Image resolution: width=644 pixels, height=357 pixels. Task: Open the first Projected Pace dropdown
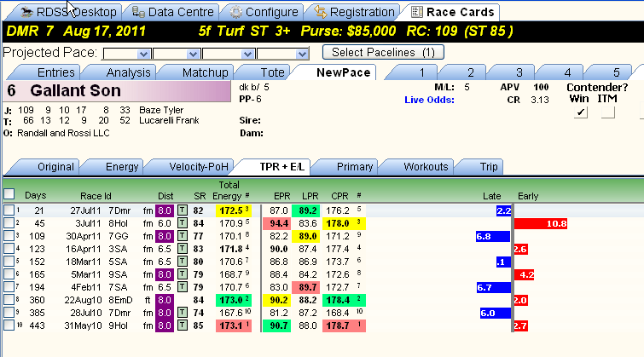click(x=143, y=55)
